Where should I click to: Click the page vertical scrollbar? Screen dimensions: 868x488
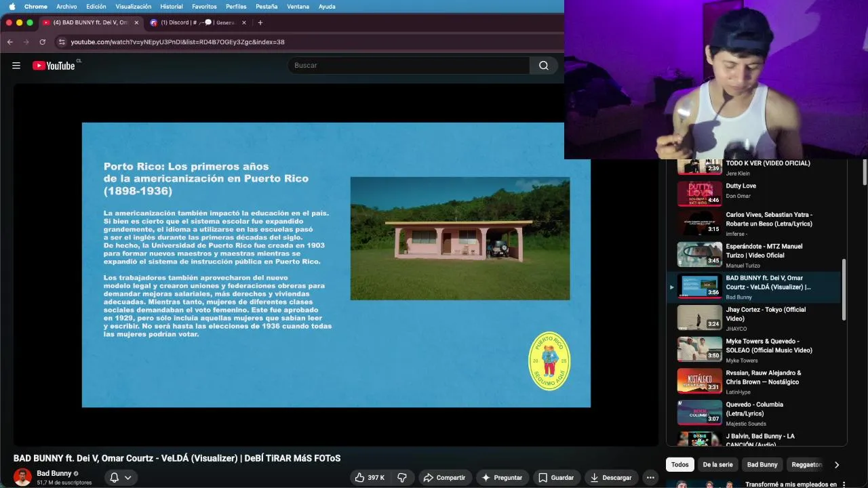coord(865,172)
